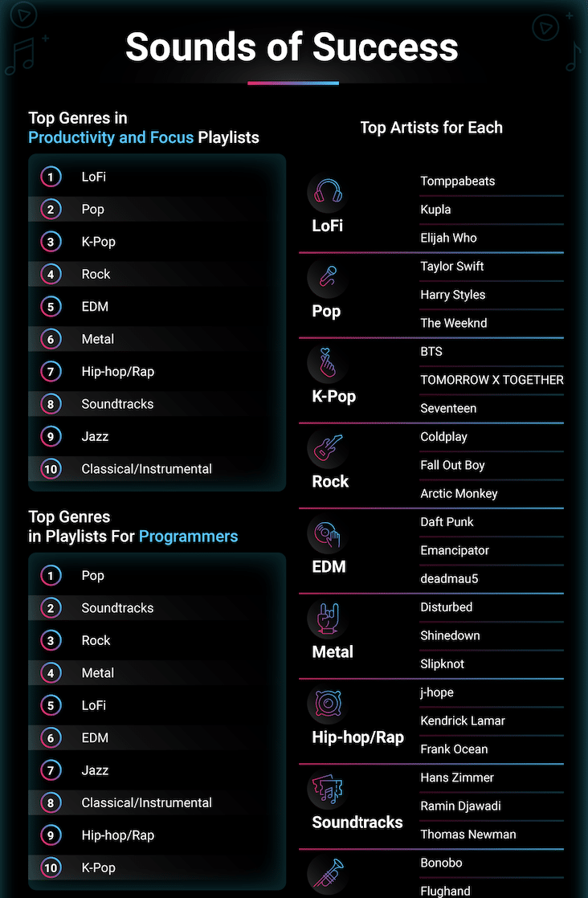Screen dimensions: 588x898
Task: Select TOMORROW X TOGETHER artist entry
Action: click(x=492, y=380)
